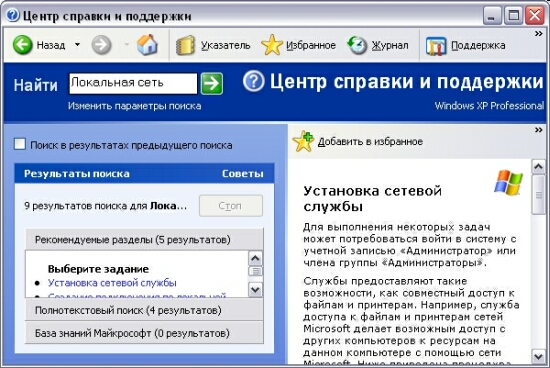Open the Поддержка support icon
The height and width of the screenshot is (368, 550).
tap(436, 46)
